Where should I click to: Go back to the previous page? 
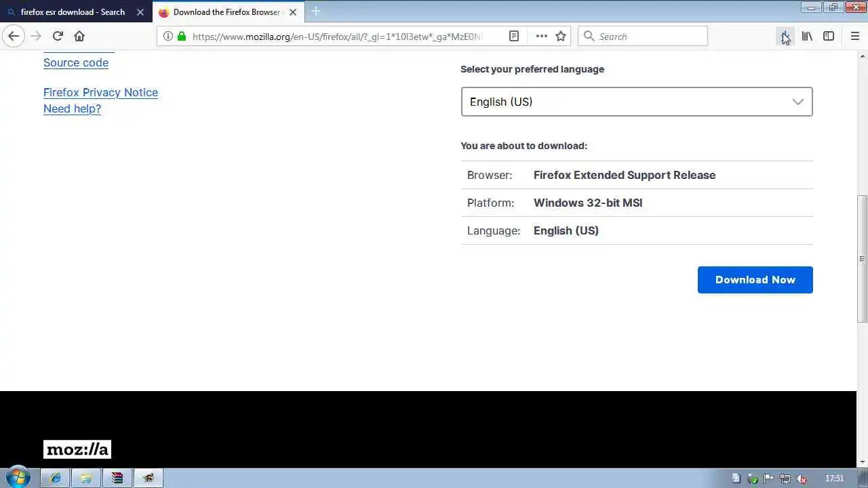click(x=14, y=36)
